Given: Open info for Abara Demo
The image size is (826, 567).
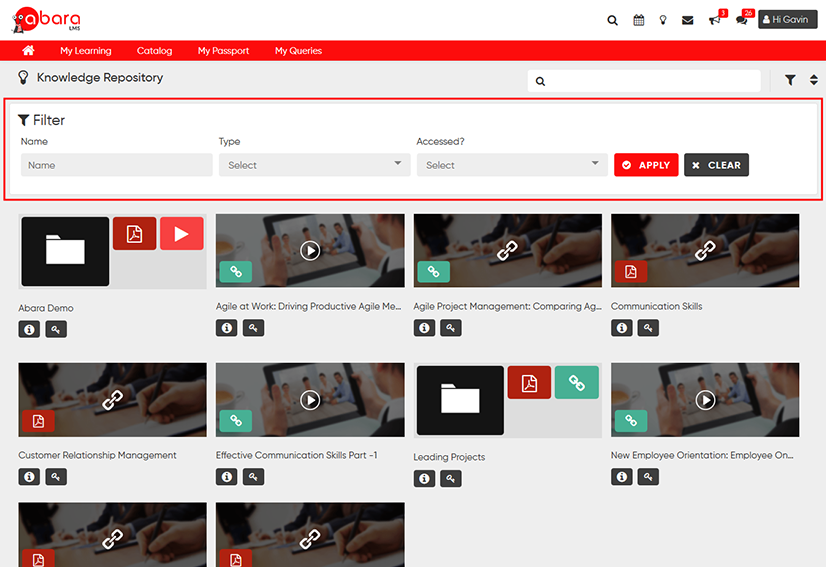Looking at the screenshot, I should (x=30, y=329).
